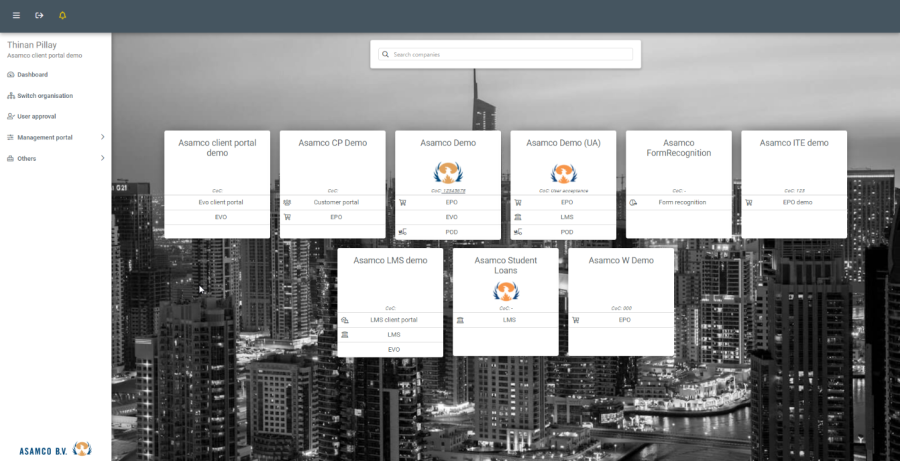Click the logout icon in top bar
The image size is (900, 461).
point(39,15)
